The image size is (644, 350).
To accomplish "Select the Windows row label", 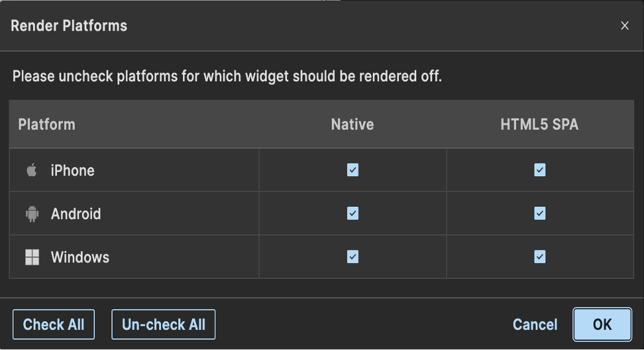I will (x=80, y=257).
